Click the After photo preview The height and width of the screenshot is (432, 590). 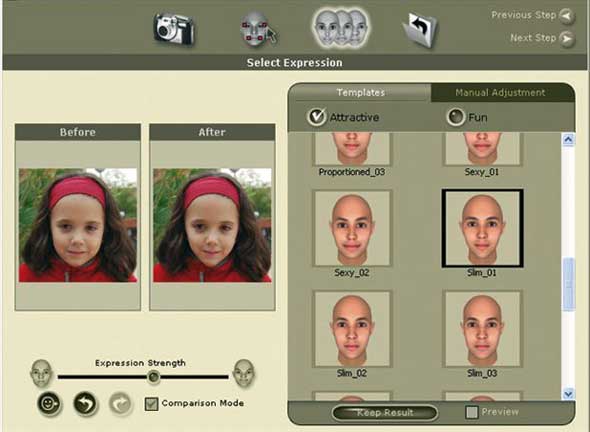coord(212,225)
